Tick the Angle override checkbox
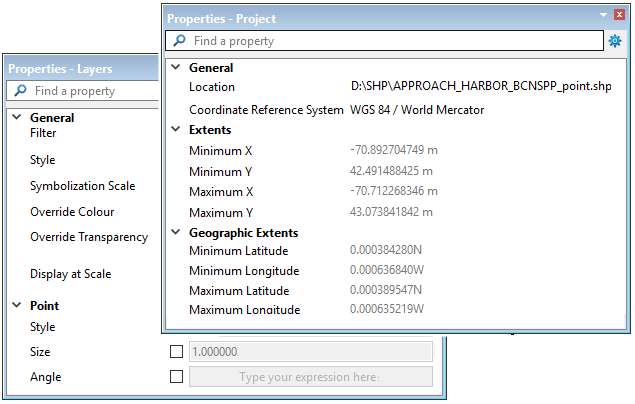The width and height of the screenshot is (635, 404). click(177, 377)
